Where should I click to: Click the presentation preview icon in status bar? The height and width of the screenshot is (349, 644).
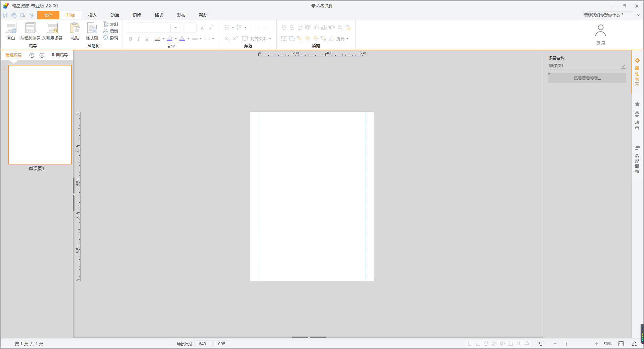[541, 344]
